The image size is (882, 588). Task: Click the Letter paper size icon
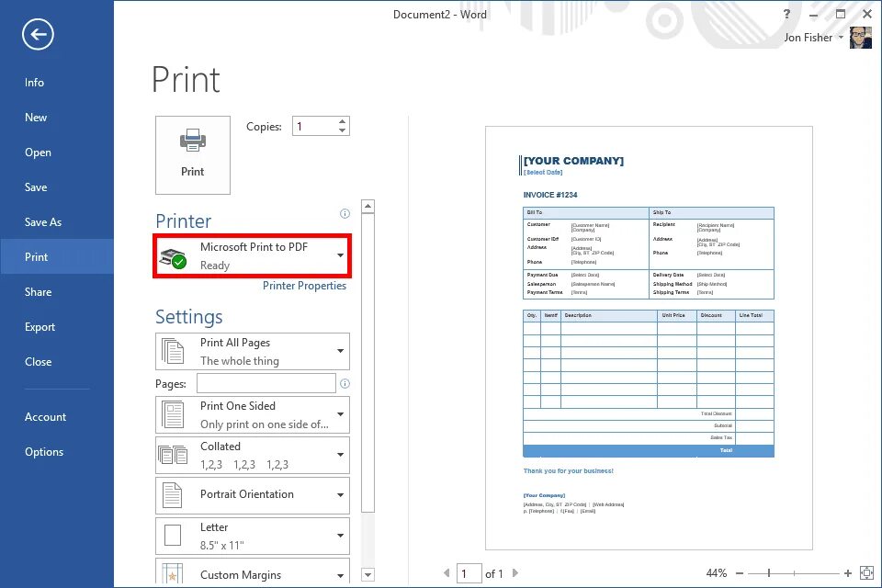pos(173,536)
